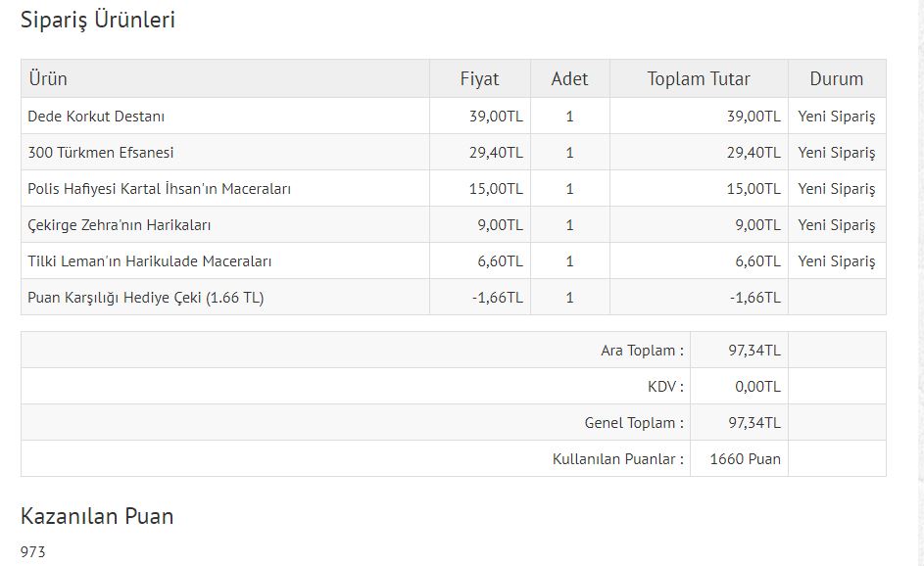Click the Kazanılan Puan heading
This screenshot has width=924, height=566.
97,516
